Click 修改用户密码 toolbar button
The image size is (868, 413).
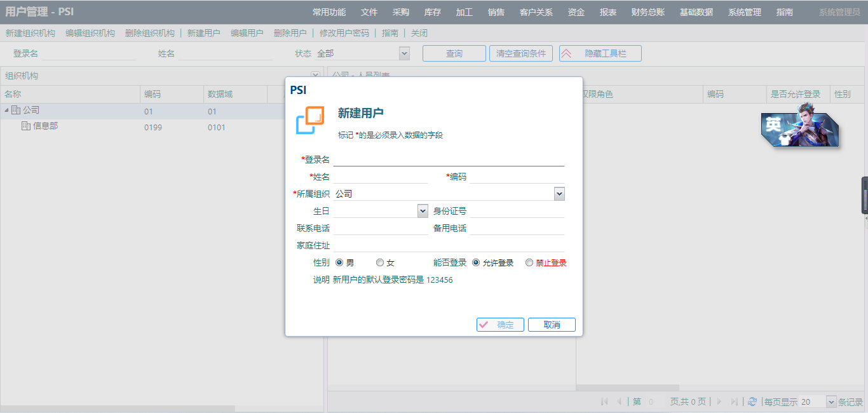coord(344,33)
